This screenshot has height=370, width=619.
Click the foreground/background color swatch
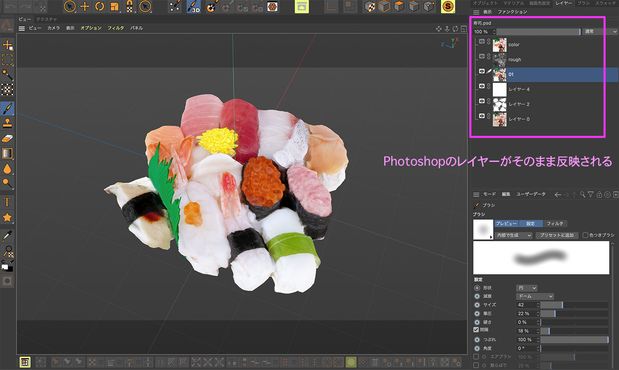[7, 267]
